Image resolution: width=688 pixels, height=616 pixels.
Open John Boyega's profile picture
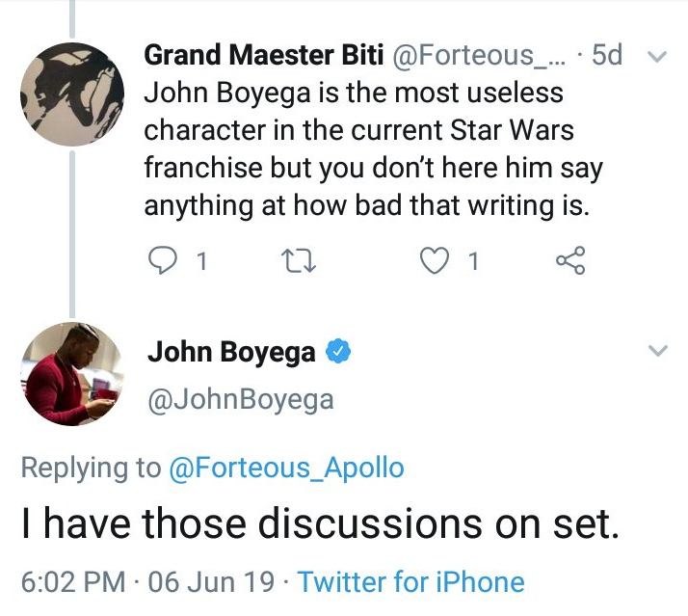point(73,373)
